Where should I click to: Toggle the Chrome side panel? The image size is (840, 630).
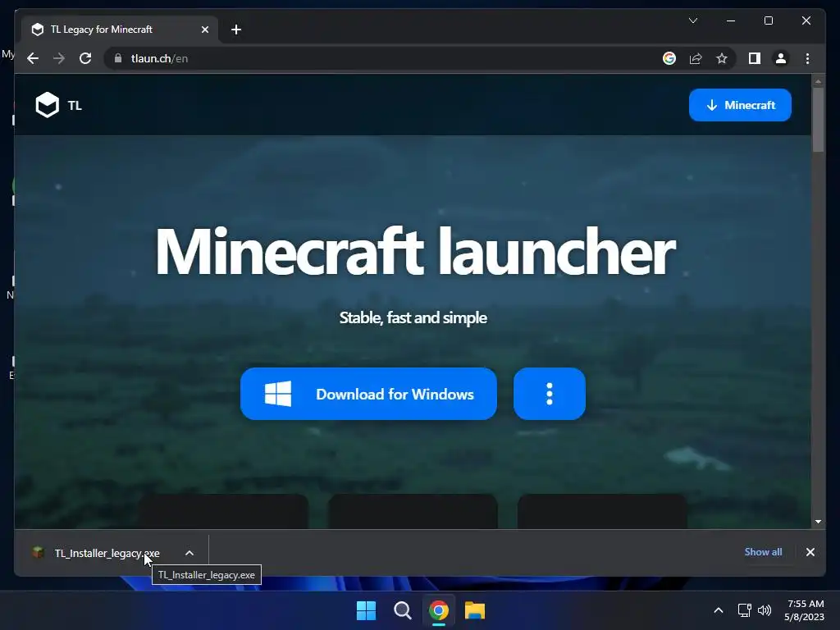point(755,58)
